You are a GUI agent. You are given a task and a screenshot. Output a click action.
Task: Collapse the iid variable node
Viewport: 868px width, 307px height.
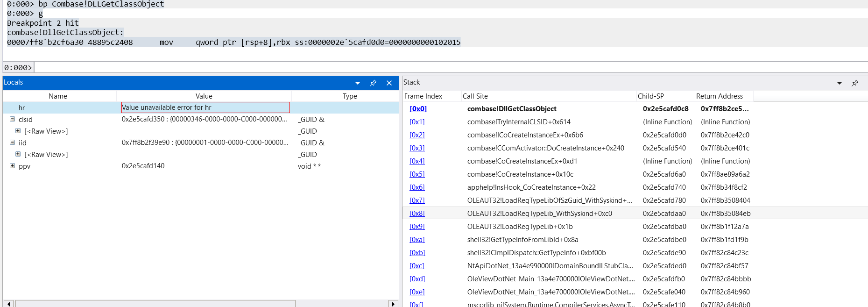12,143
